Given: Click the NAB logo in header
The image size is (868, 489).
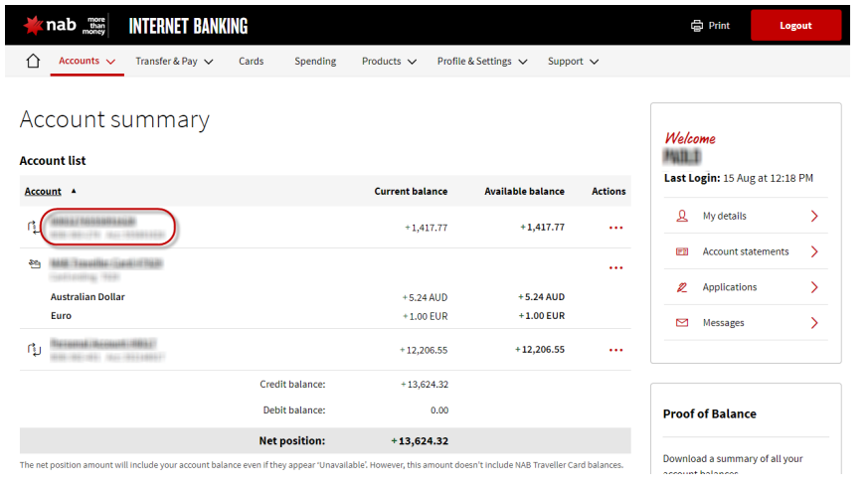Looking at the screenshot, I should point(49,26).
